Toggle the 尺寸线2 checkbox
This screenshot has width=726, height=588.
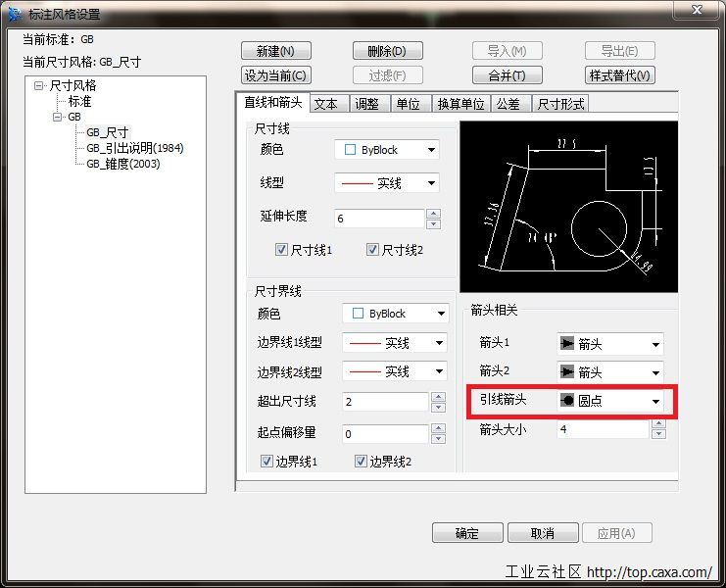[372, 250]
